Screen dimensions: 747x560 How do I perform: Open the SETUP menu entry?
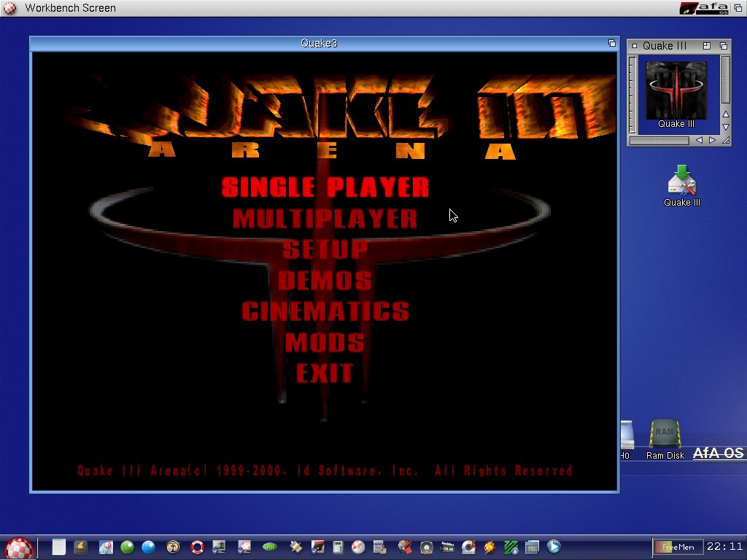[325, 249]
